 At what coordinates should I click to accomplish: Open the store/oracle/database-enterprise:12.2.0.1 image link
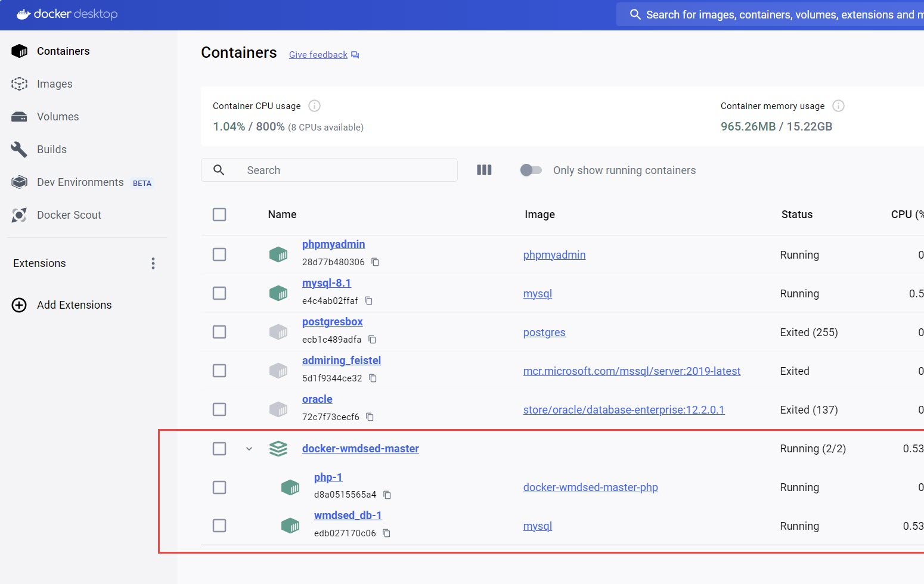click(624, 410)
